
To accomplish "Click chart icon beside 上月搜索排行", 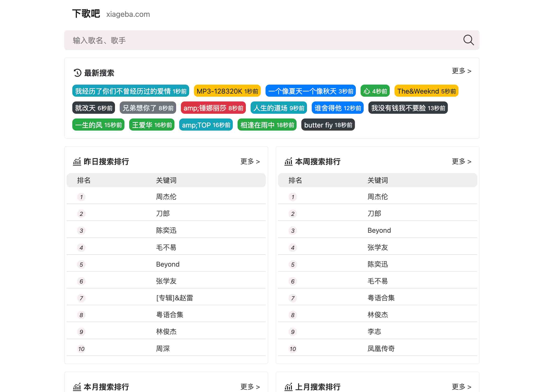I will point(288,387).
